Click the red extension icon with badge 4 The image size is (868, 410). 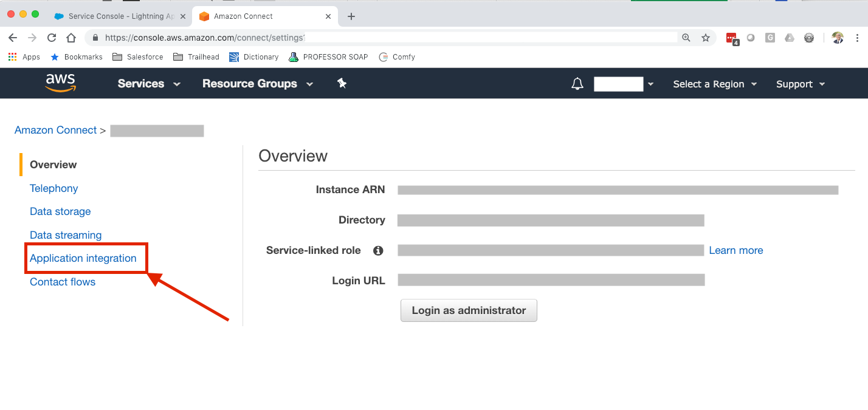pyautogui.click(x=732, y=38)
